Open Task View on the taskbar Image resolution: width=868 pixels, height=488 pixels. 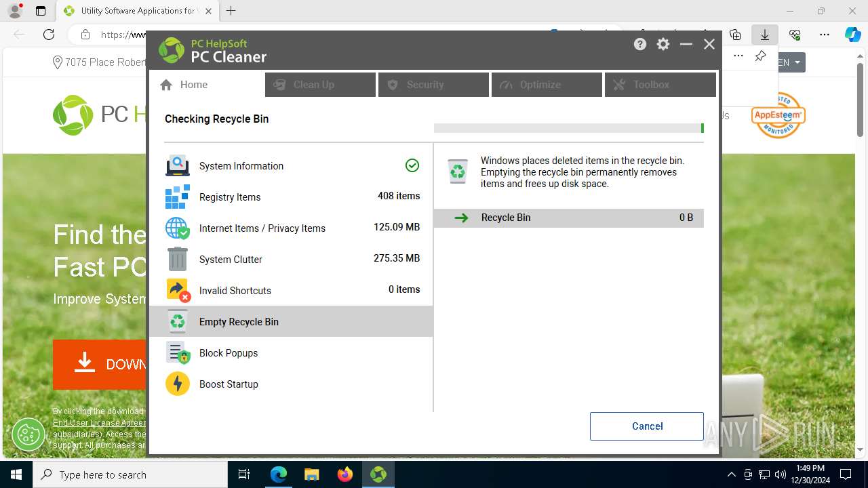click(244, 474)
